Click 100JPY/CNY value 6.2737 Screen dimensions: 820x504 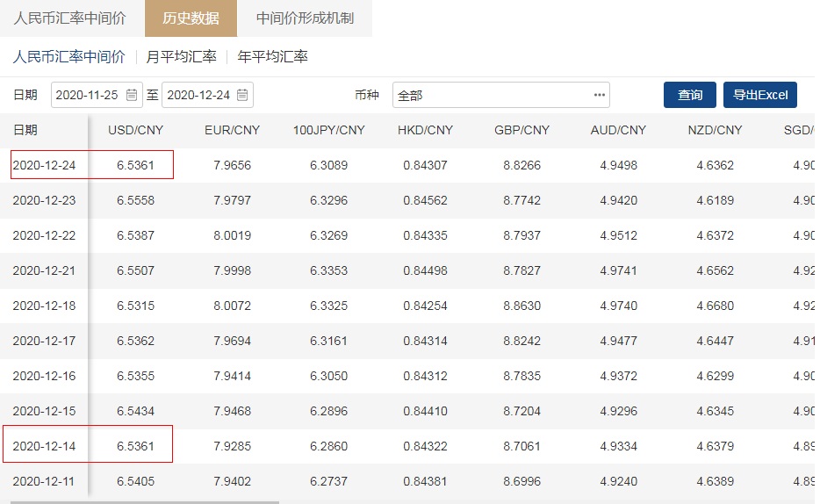(329, 481)
